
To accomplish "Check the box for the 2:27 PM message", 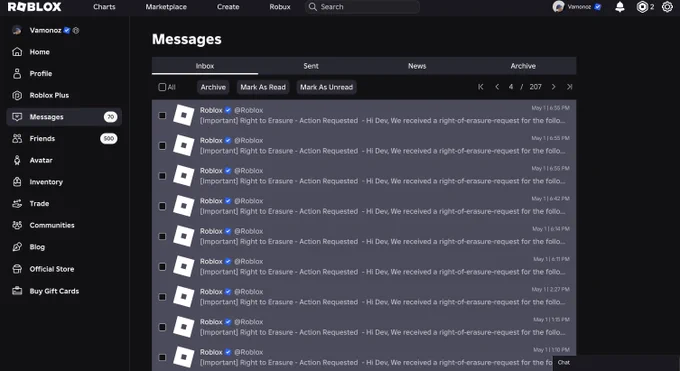I will point(162,297).
